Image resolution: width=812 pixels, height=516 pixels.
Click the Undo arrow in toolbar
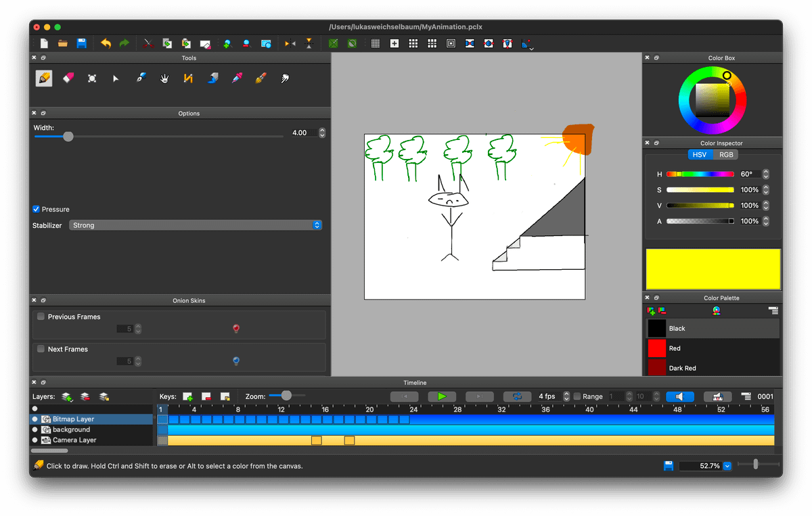click(x=106, y=43)
